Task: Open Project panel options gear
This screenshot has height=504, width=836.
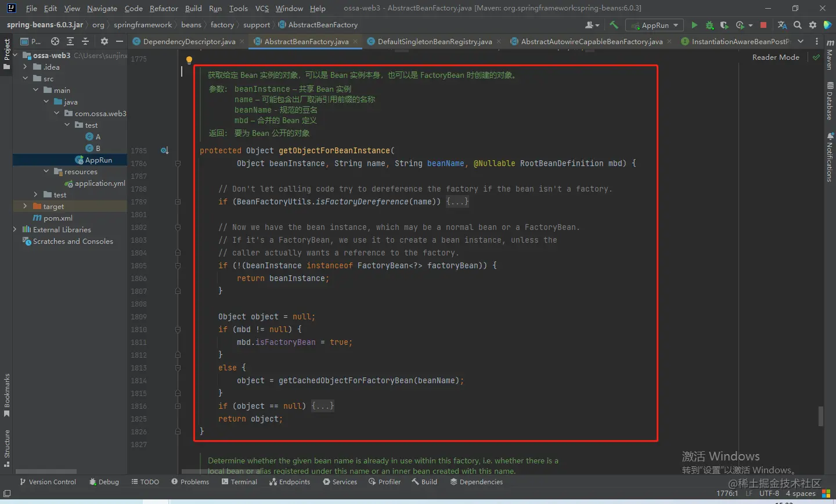Action: click(x=105, y=41)
